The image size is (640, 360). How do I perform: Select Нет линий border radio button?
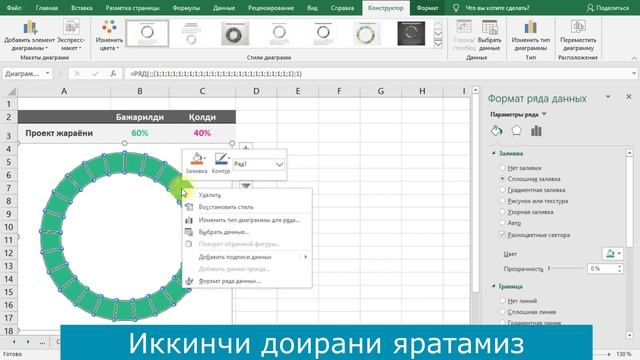point(502,301)
